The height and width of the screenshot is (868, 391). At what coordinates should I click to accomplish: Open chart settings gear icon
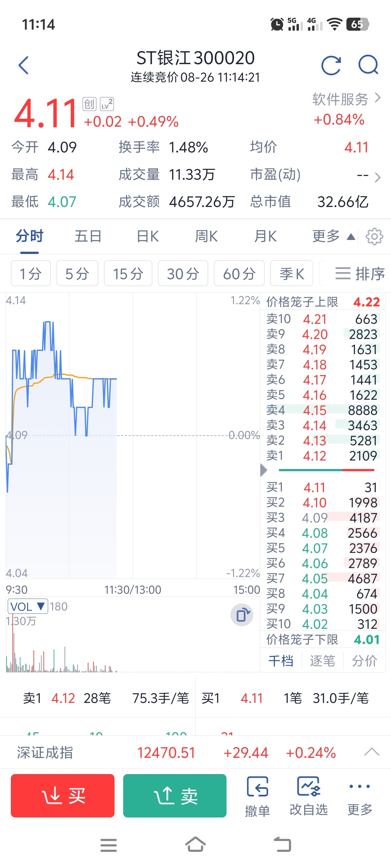click(374, 237)
